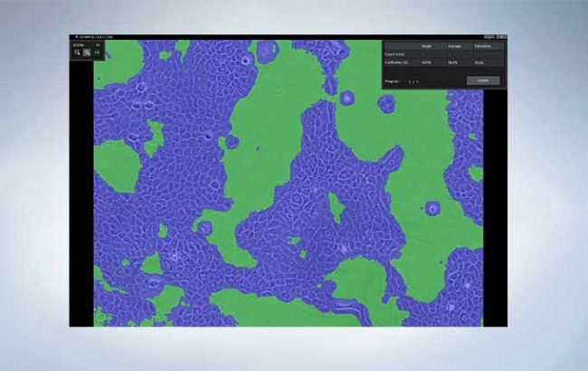Click the Estimation confluency percentage value
Screen dimensions: 588x371
click(479, 62)
